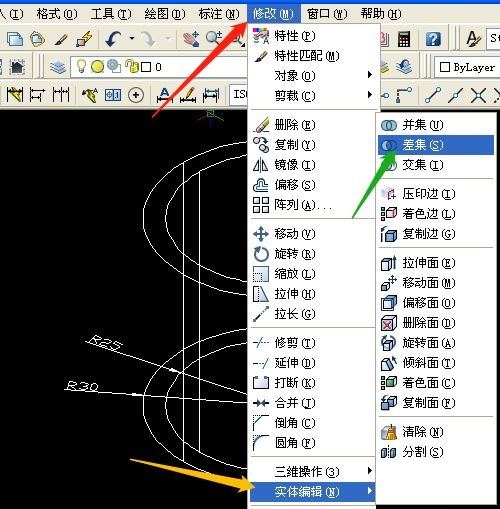
Task: Choose 复制面(F) copy faces
Action: pos(436,403)
